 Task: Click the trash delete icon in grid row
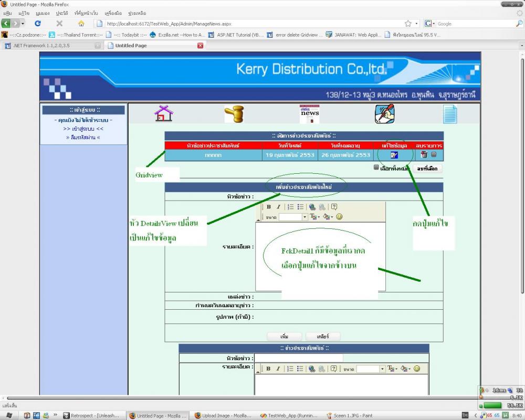(424, 154)
